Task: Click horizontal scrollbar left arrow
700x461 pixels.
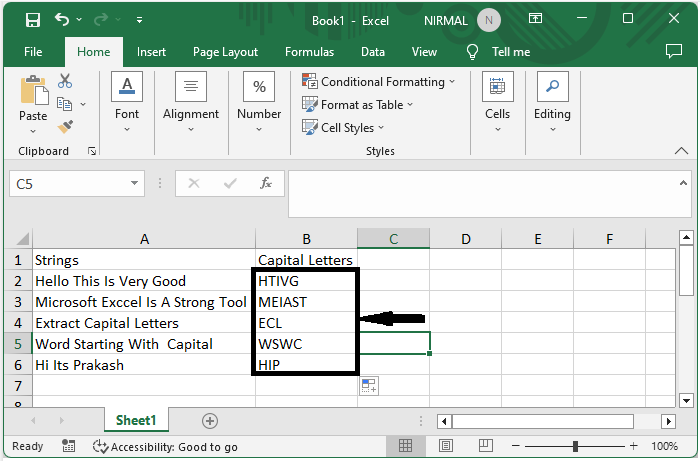Action: (x=444, y=421)
